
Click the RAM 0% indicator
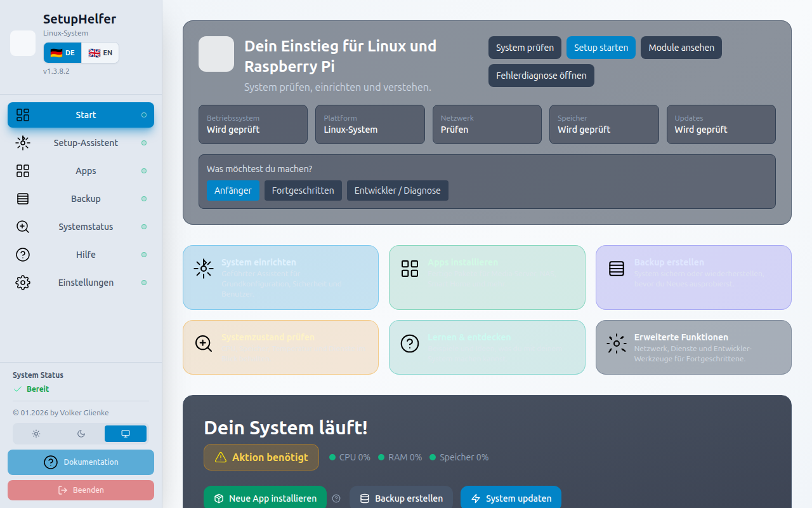pos(400,457)
